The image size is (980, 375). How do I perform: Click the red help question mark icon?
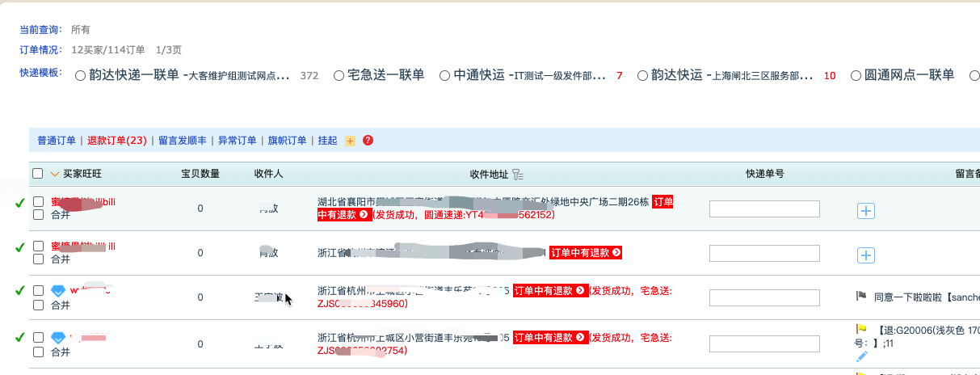[x=368, y=141]
